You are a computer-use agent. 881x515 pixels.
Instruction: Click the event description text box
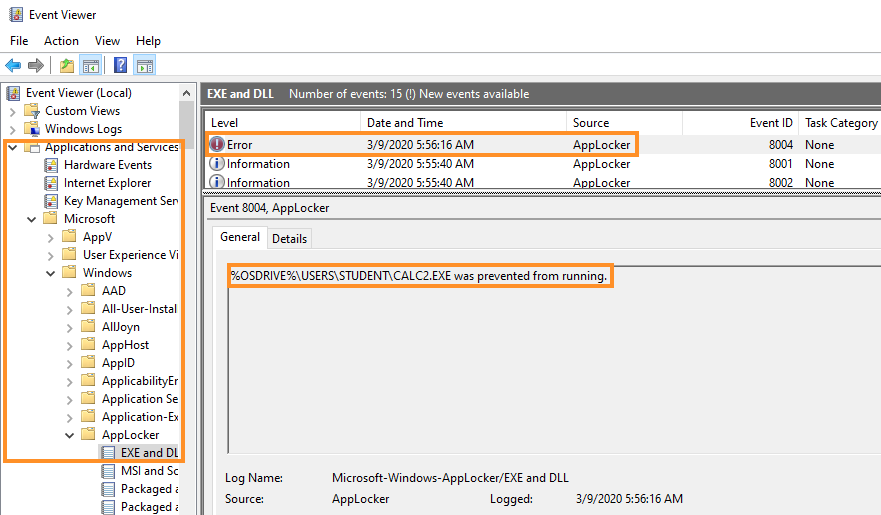(x=555, y=359)
